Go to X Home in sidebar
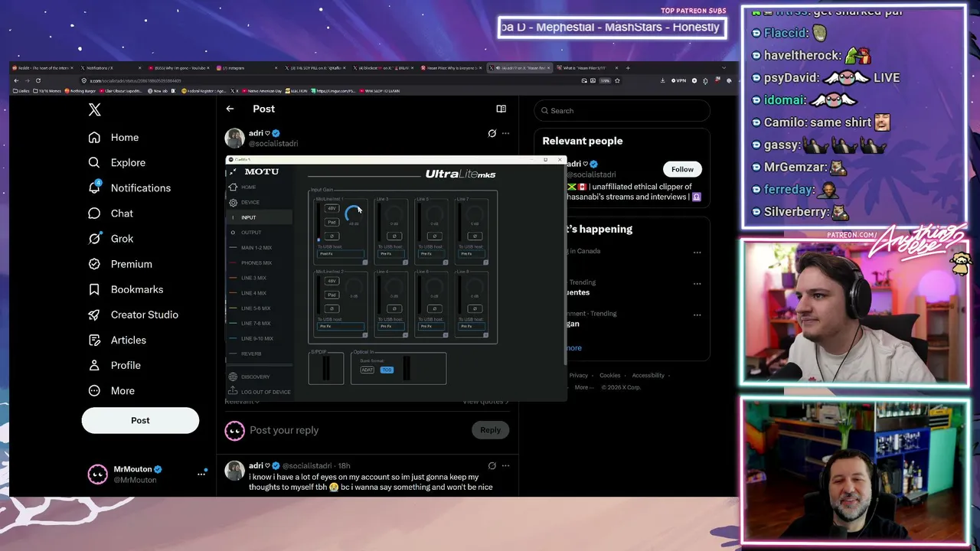The width and height of the screenshot is (980, 551). coord(114,138)
